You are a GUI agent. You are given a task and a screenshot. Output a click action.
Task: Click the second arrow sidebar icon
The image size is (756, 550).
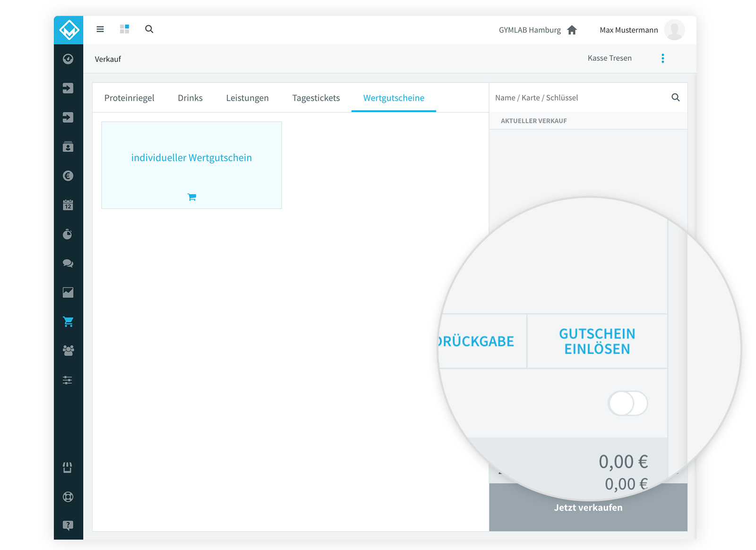68,118
